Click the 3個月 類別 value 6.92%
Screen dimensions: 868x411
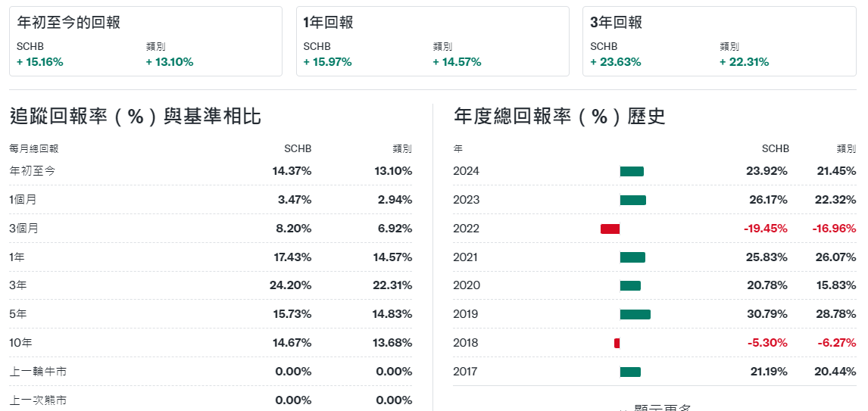click(x=392, y=229)
